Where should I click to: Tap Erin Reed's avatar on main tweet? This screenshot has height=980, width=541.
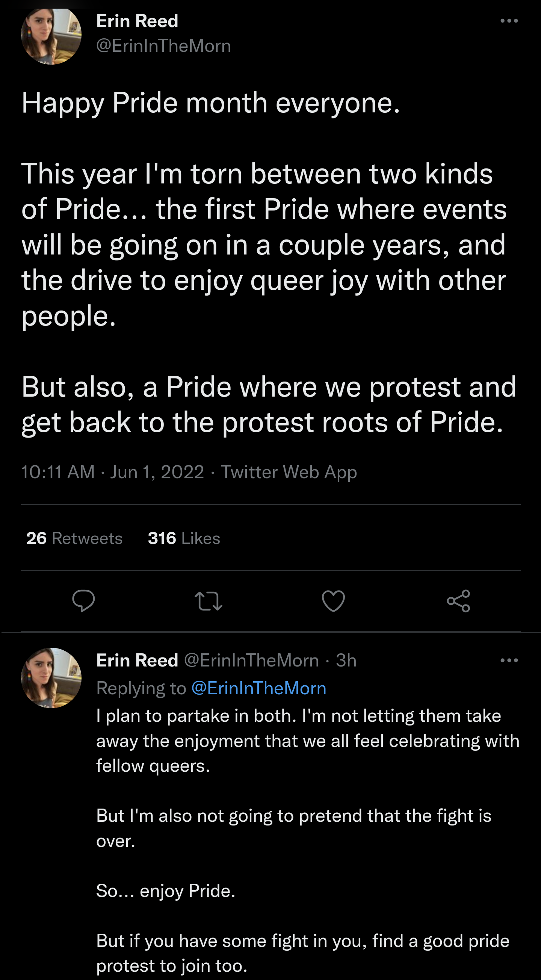pos(51,35)
